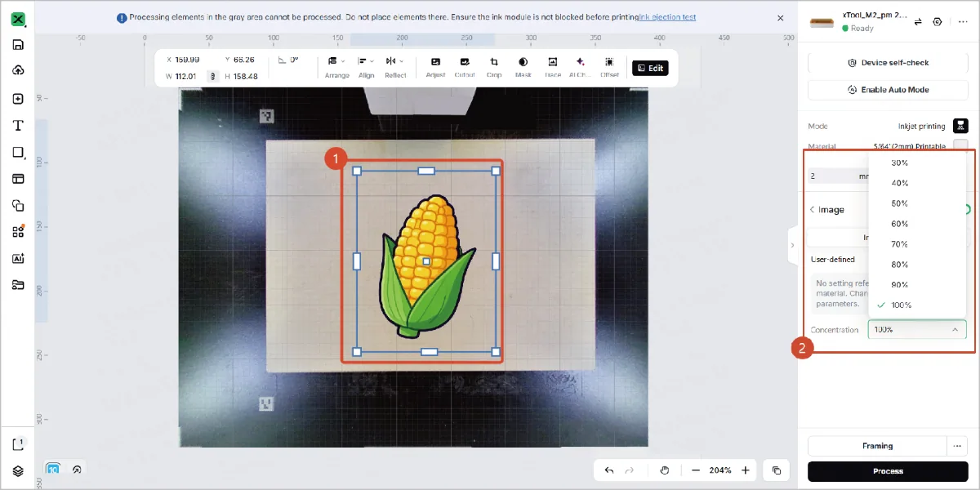Collapse the Concentration dropdown field
The height and width of the screenshot is (490, 980).
[x=917, y=330]
